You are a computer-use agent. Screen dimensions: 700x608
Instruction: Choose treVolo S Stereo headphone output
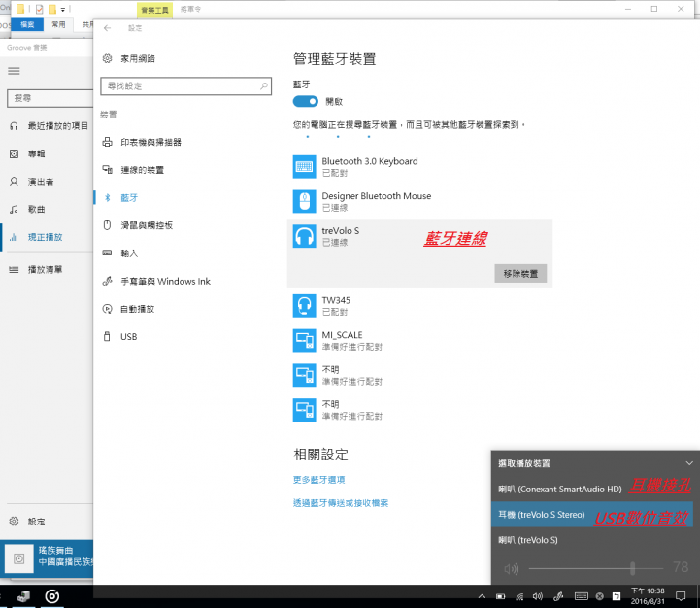pos(592,514)
